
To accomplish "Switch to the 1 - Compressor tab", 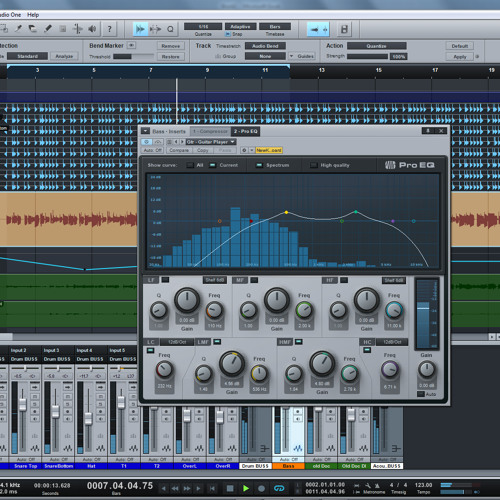I will (x=210, y=131).
